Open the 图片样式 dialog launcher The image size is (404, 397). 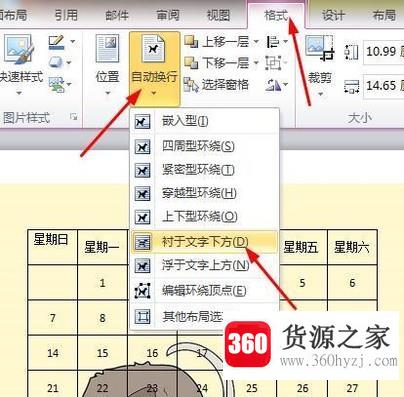click(x=74, y=117)
